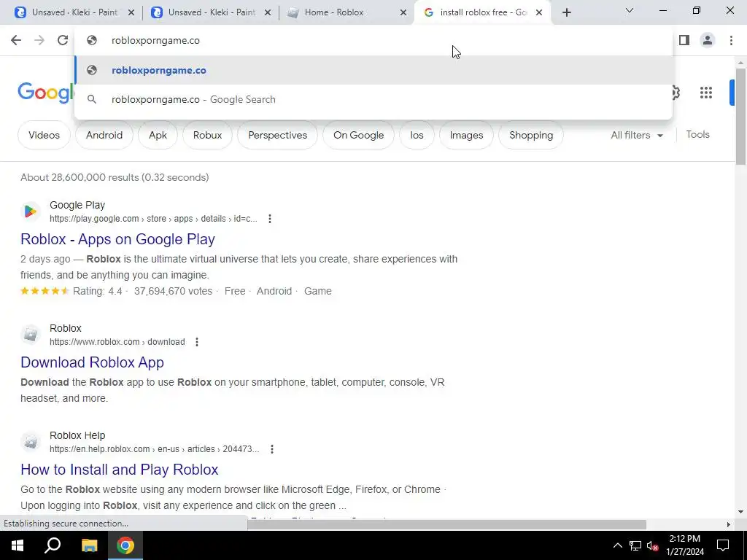Open Google Play result options dots
The image size is (747, 560).
pyautogui.click(x=270, y=219)
